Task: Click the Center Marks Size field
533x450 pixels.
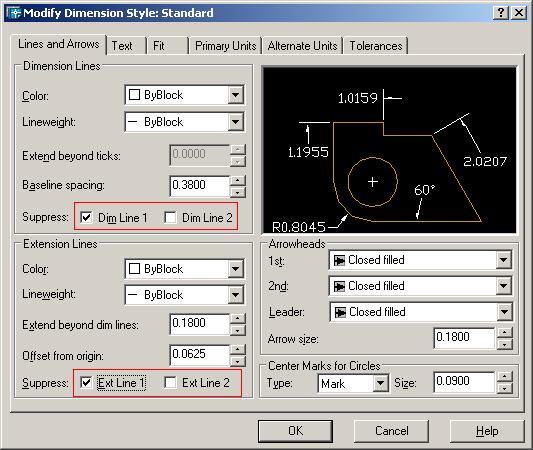Action: 464,382
